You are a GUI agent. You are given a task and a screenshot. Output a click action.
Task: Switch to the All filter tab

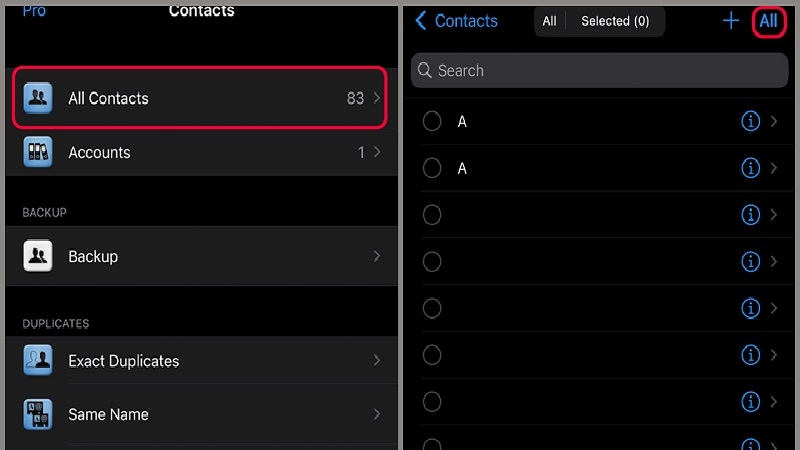[x=549, y=21]
